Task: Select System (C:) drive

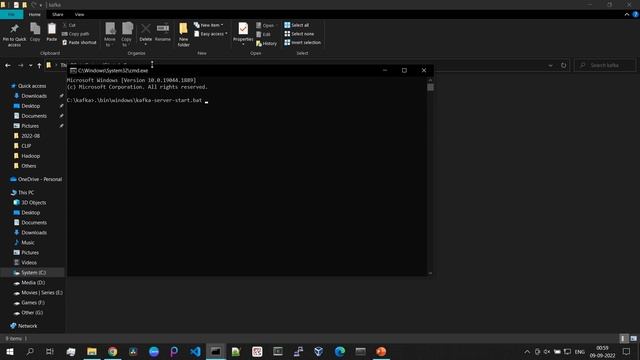Action: 33,273
